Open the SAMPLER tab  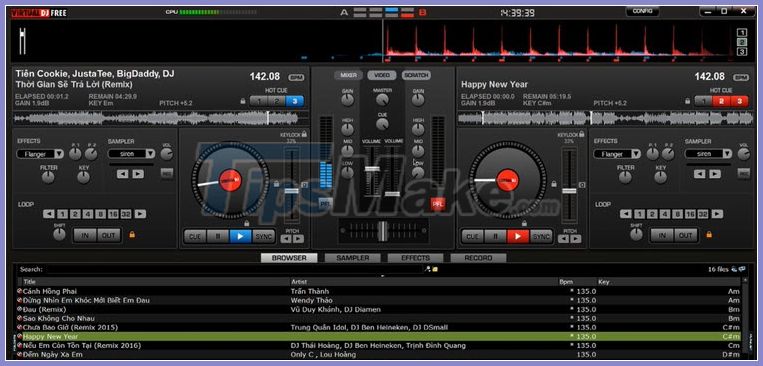(x=352, y=258)
